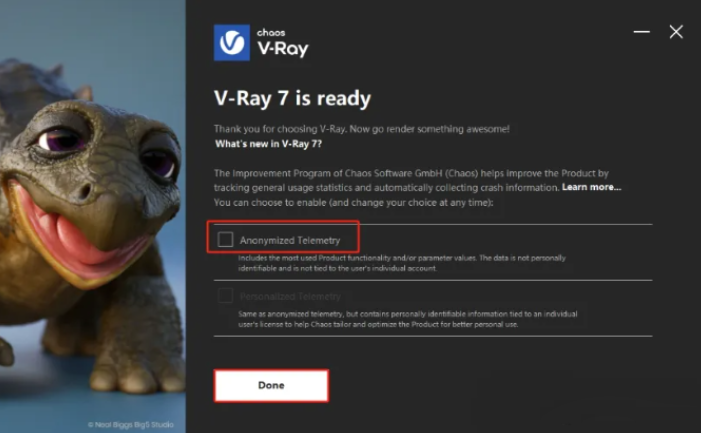Minimize the V-Ray installer window
The height and width of the screenshot is (433, 701).
[x=642, y=32]
